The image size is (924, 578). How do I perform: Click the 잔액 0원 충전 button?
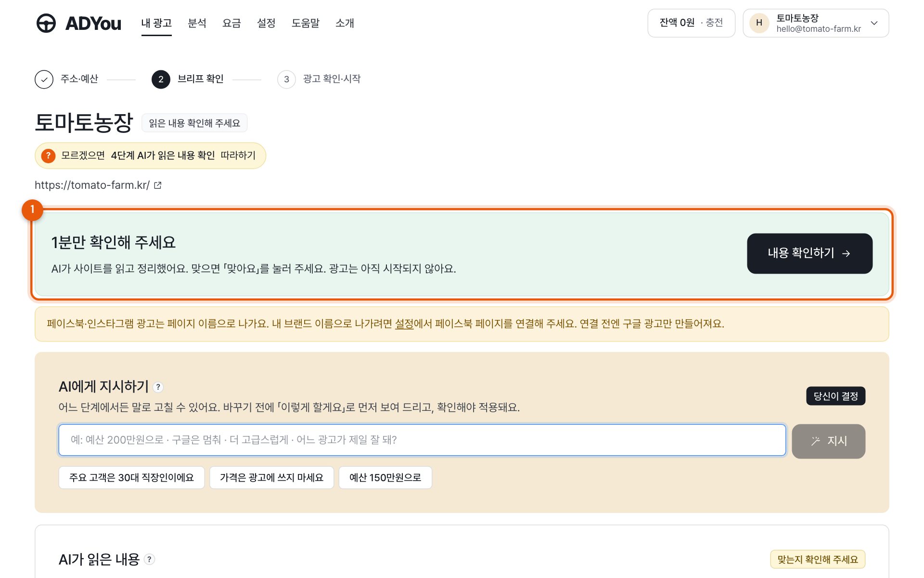point(691,23)
